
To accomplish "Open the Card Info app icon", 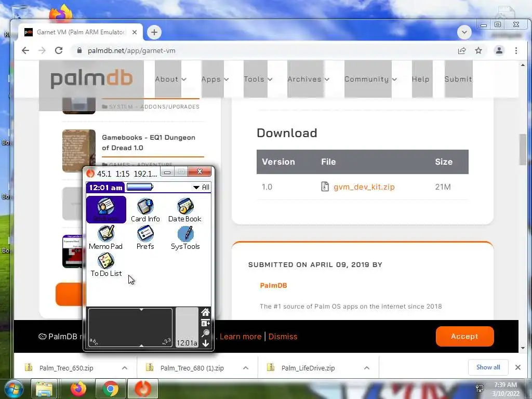I will pos(145,210).
